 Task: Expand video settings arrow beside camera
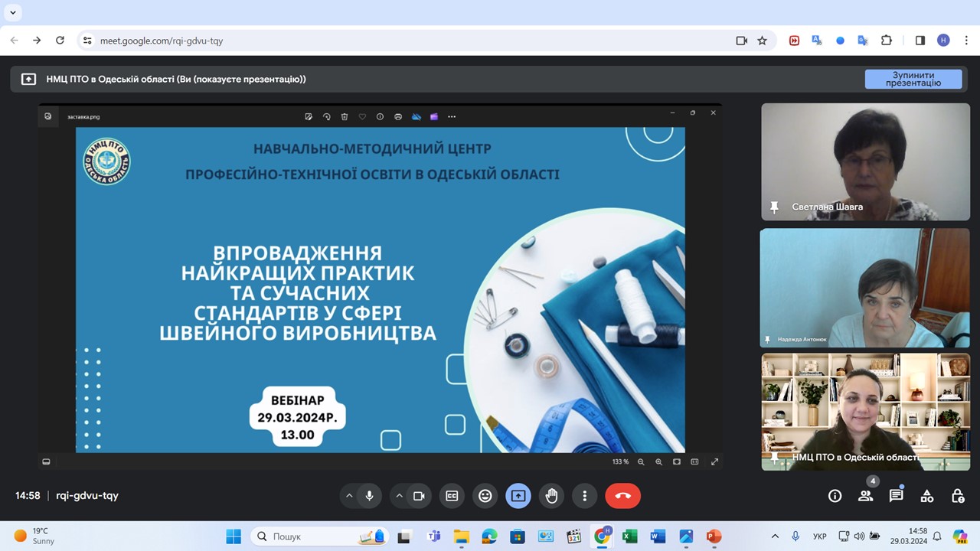point(399,496)
